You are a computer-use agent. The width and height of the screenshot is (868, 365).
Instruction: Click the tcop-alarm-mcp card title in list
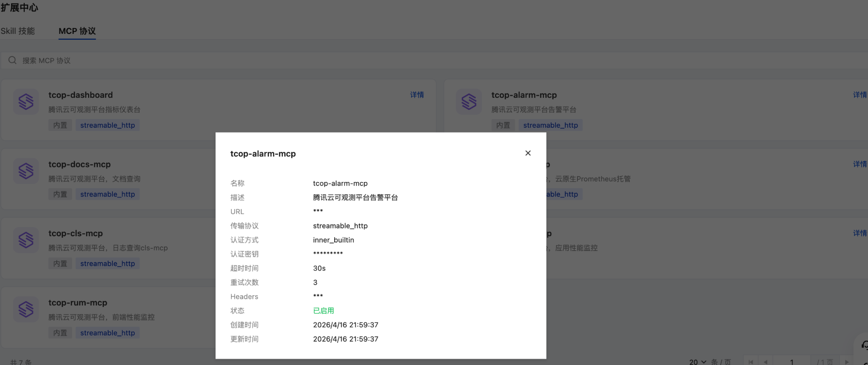pyautogui.click(x=524, y=95)
